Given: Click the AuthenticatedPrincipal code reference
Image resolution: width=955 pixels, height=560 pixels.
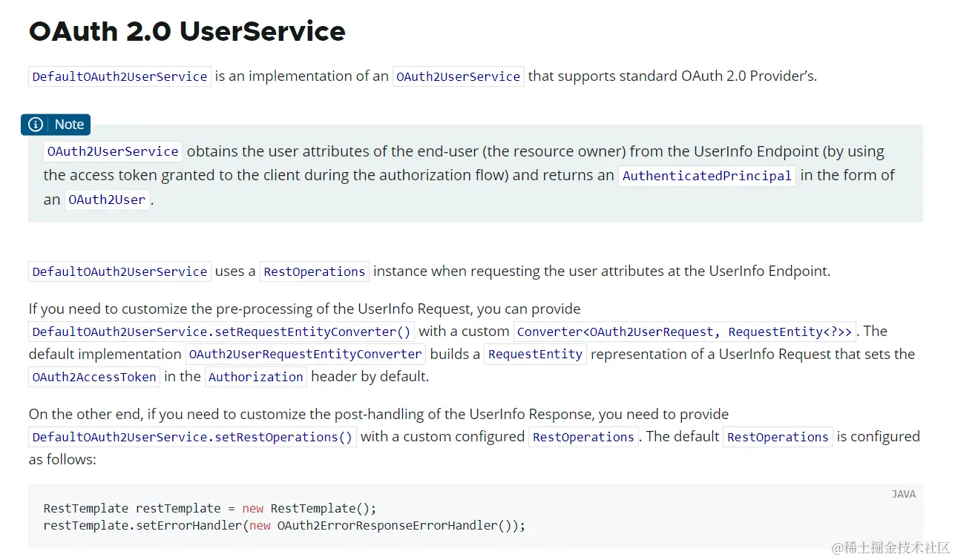Looking at the screenshot, I should click(x=706, y=176).
